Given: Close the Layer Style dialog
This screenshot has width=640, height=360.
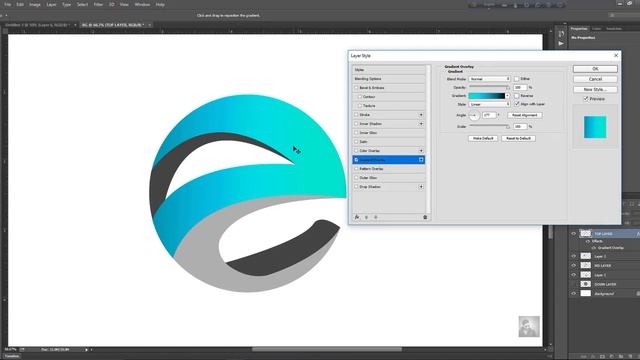Looking at the screenshot, I should click(x=616, y=56).
